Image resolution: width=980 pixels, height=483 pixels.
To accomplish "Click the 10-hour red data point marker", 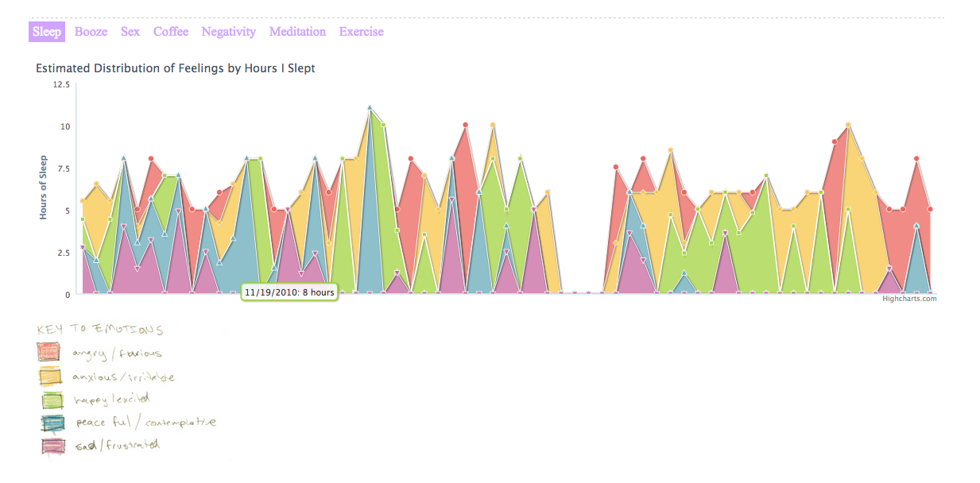I will point(467,125).
